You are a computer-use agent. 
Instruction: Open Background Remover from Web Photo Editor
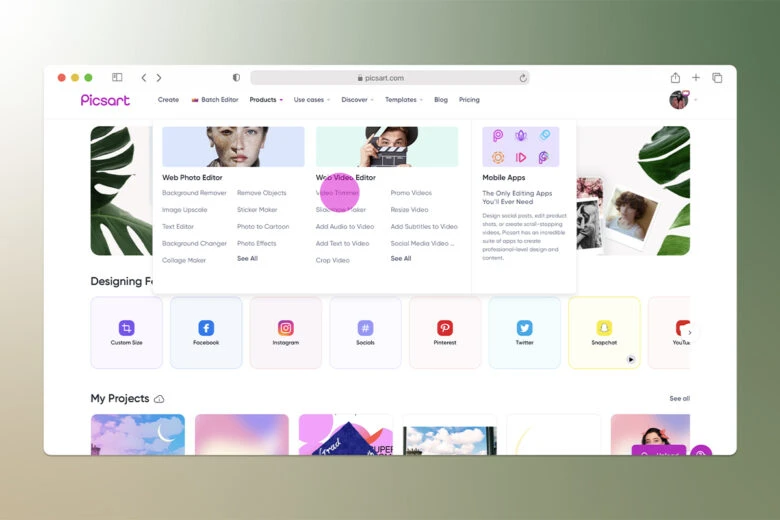[194, 193]
